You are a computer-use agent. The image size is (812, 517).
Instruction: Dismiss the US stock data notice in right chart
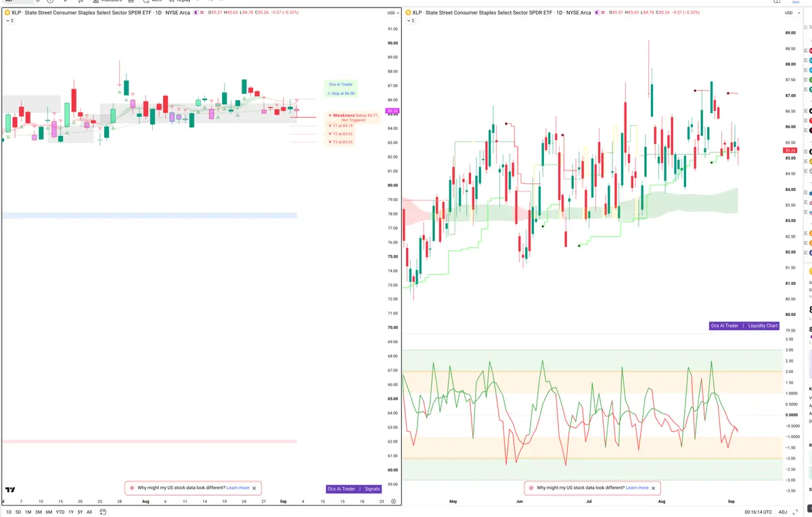pos(654,488)
